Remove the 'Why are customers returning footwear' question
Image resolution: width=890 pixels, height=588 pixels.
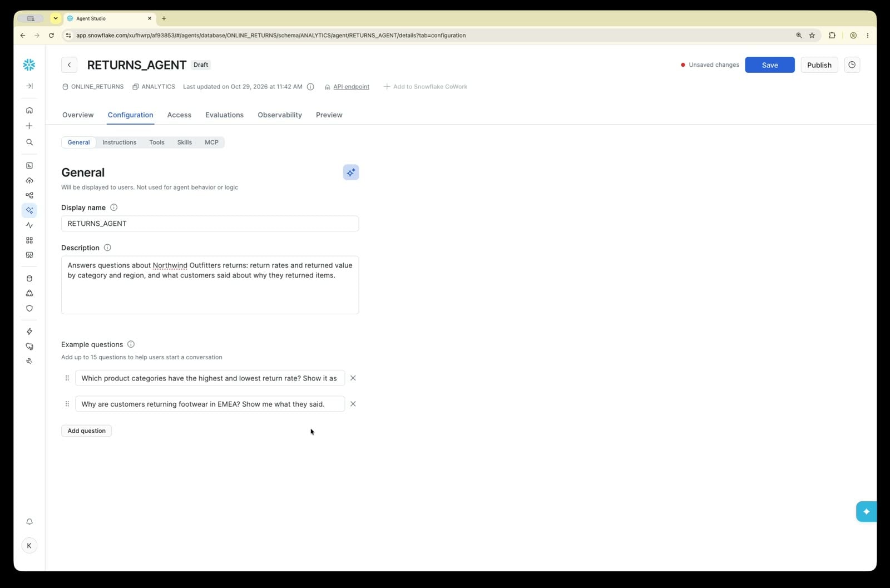pos(353,404)
